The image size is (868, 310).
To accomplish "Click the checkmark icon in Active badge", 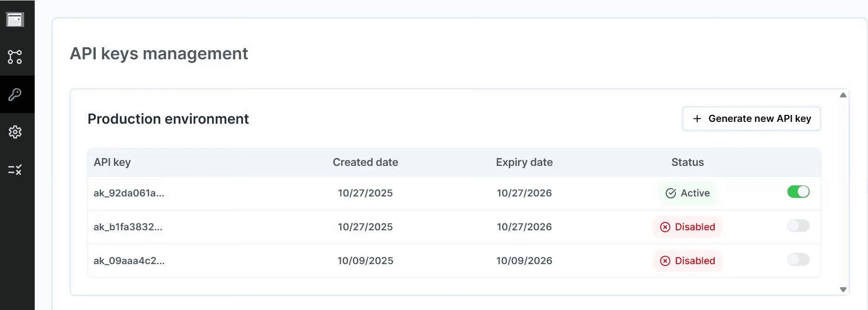I will click(670, 193).
